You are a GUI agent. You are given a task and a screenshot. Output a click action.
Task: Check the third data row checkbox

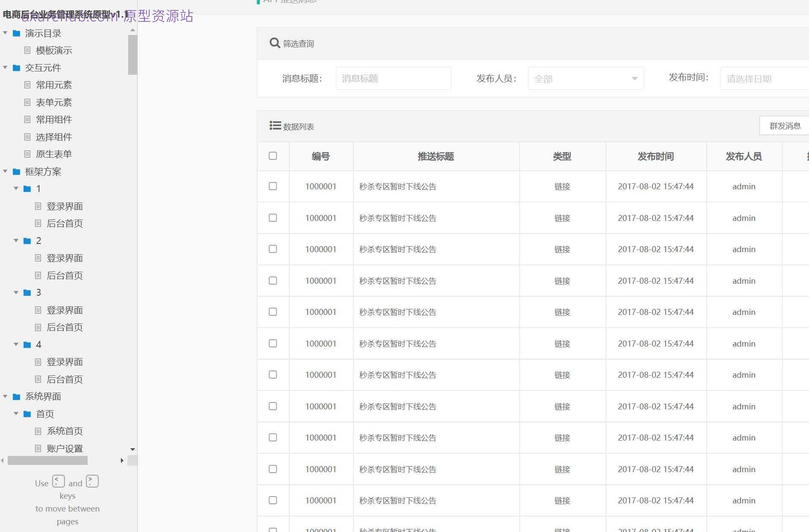(273, 249)
